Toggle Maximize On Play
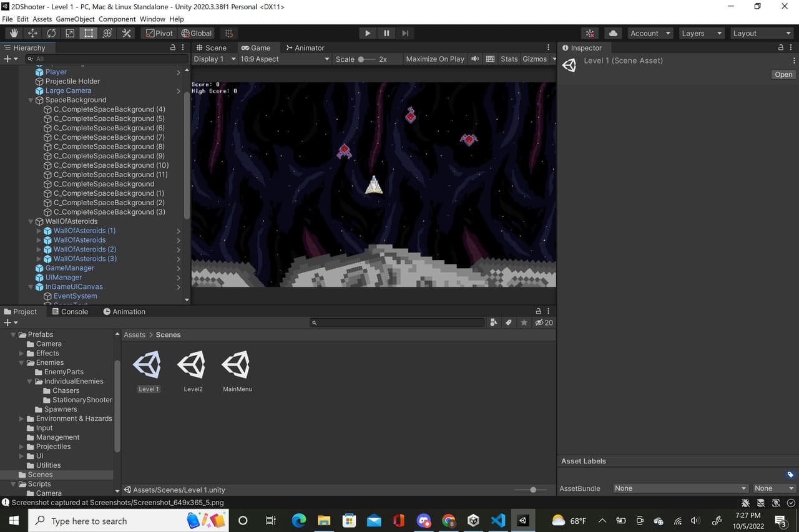Viewport: 799px width, 532px height. [435, 59]
